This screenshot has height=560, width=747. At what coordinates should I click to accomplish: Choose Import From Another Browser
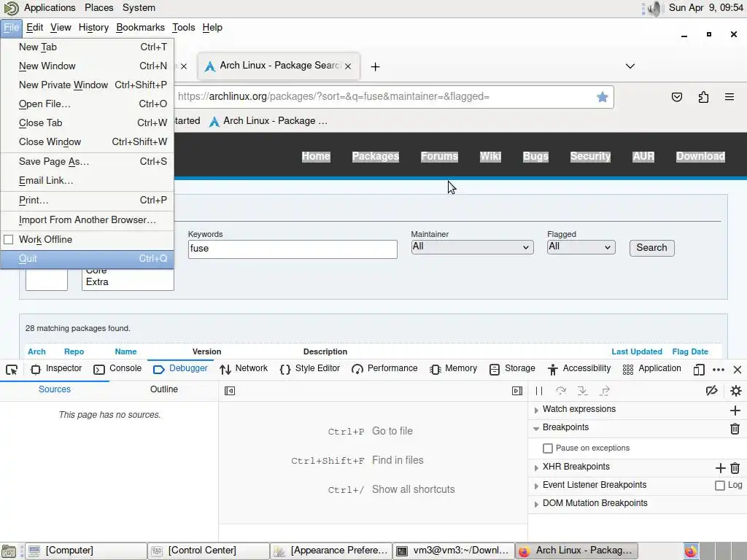coord(88,220)
